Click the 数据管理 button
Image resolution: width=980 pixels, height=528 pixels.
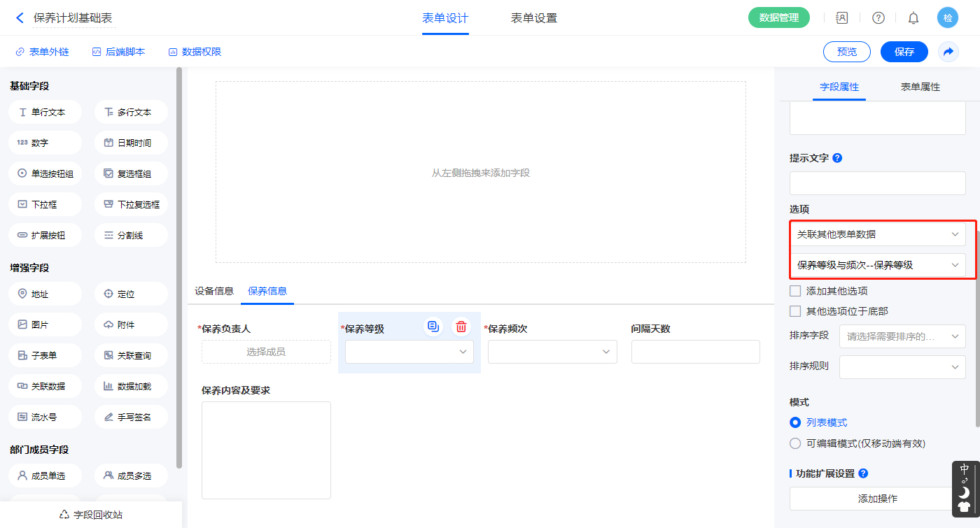[x=778, y=18]
